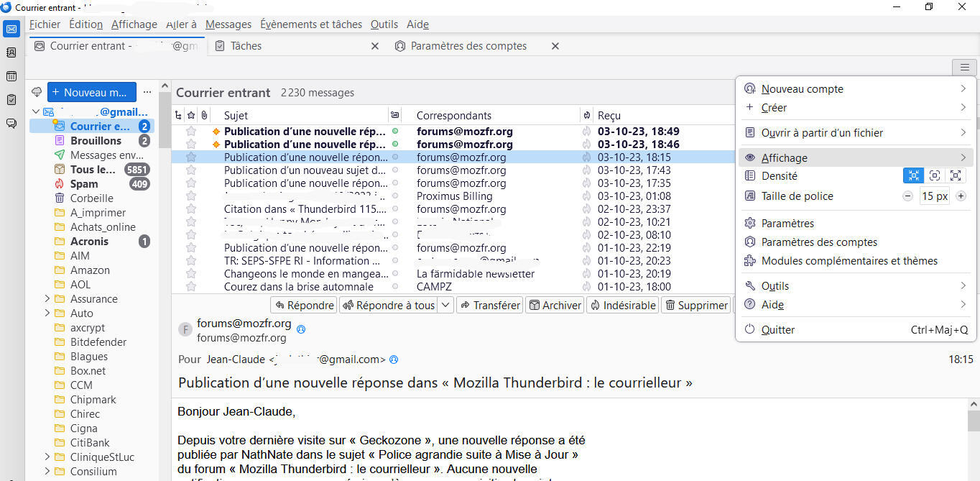Image resolution: width=980 pixels, height=481 pixels.
Task: Open the Répondre à tous dropdown arrow
Action: click(x=445, y=305)
